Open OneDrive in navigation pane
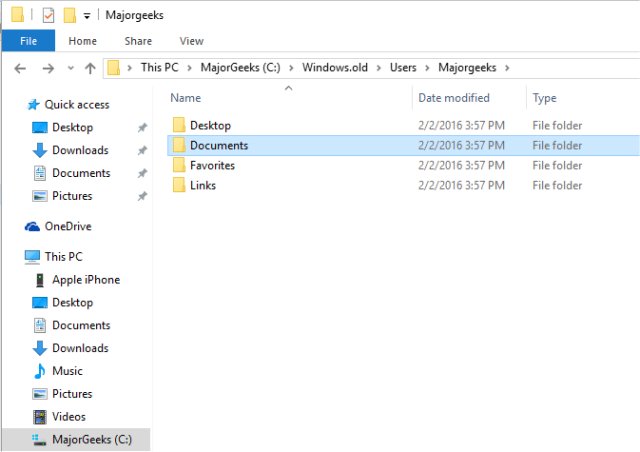This screenshot has height=452, width=640. (x=68, y=226)
